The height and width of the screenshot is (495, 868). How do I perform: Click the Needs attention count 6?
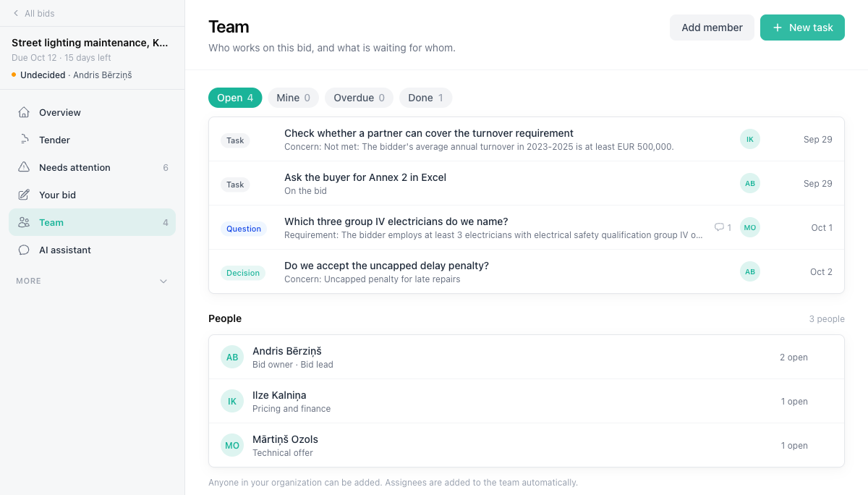166,167
